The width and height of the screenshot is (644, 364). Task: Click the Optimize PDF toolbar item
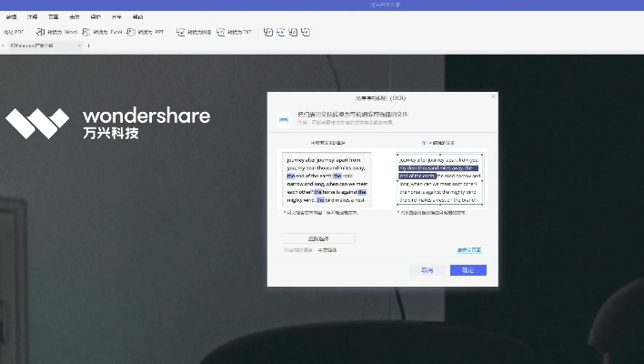pos(13,32)
